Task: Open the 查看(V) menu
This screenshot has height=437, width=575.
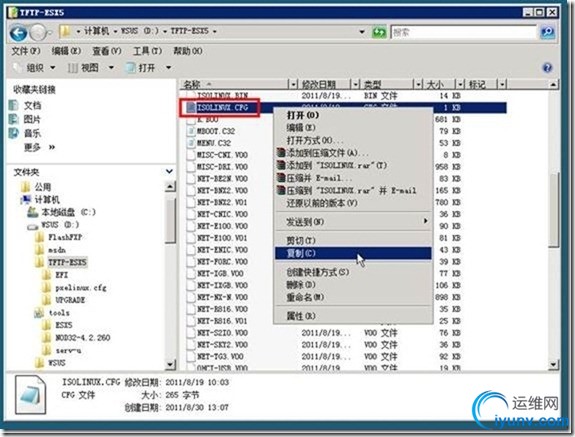Action: 107,51
